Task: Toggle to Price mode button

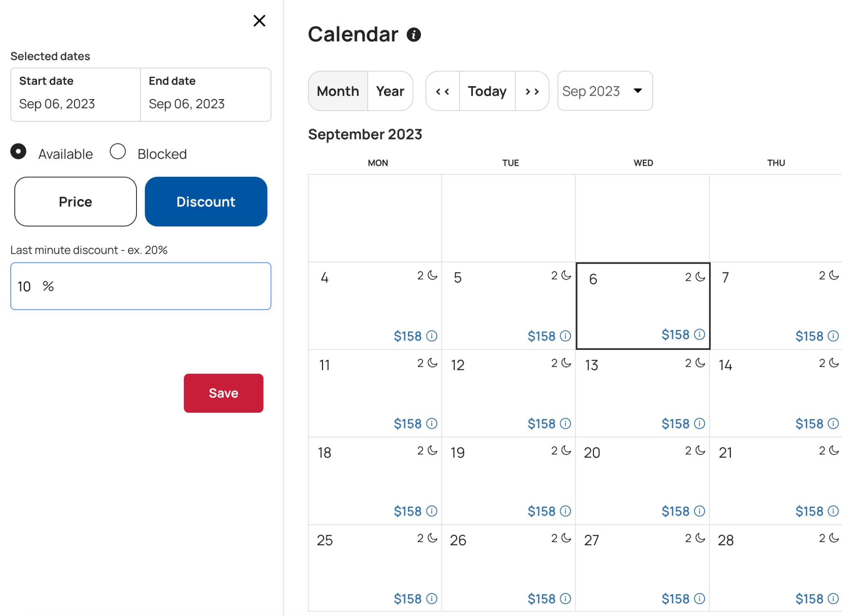Action: (74, 202)
